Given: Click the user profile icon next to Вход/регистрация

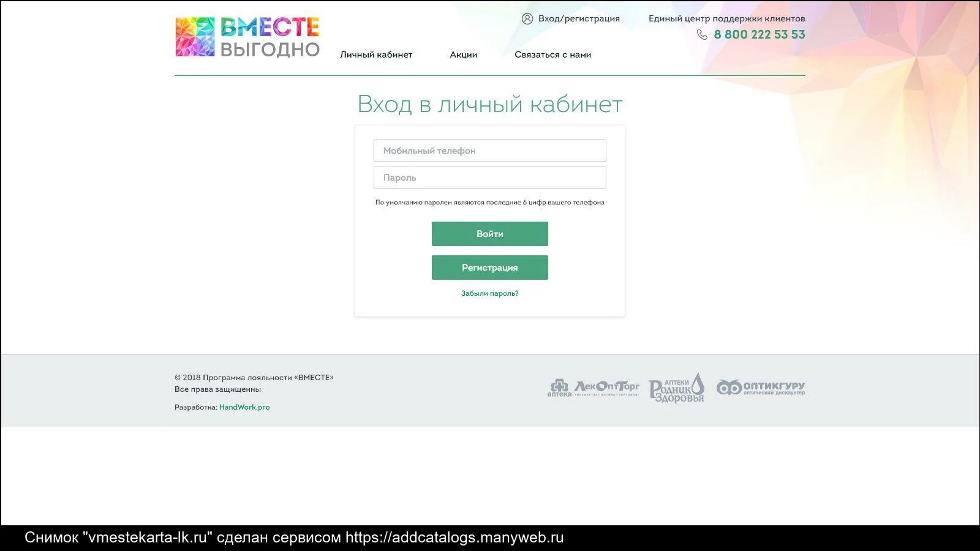Looking at the screenshot, I should (527, 18).
